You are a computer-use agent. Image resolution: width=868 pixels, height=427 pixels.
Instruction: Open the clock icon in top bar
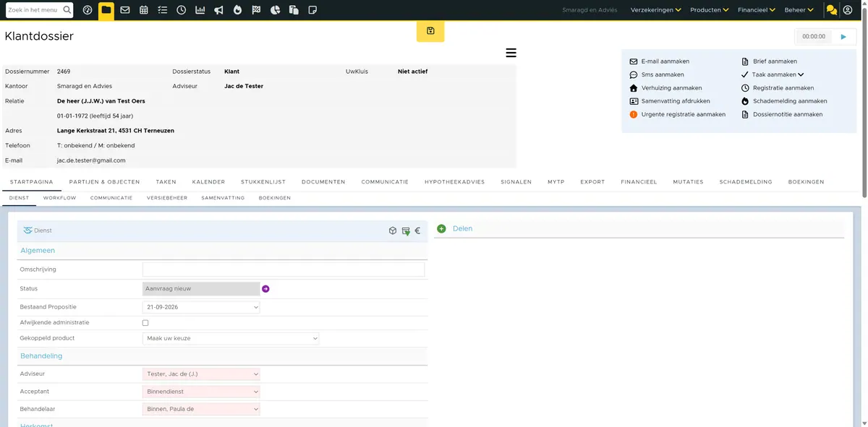pyautogui.click(x=182, y=10)
